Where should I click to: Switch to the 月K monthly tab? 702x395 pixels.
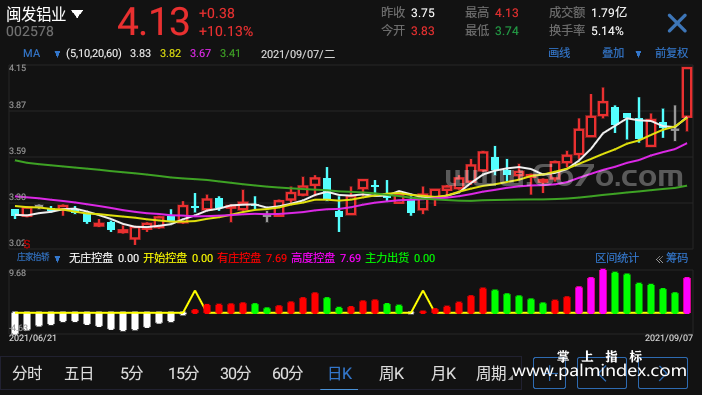click(x=443, y=373)
